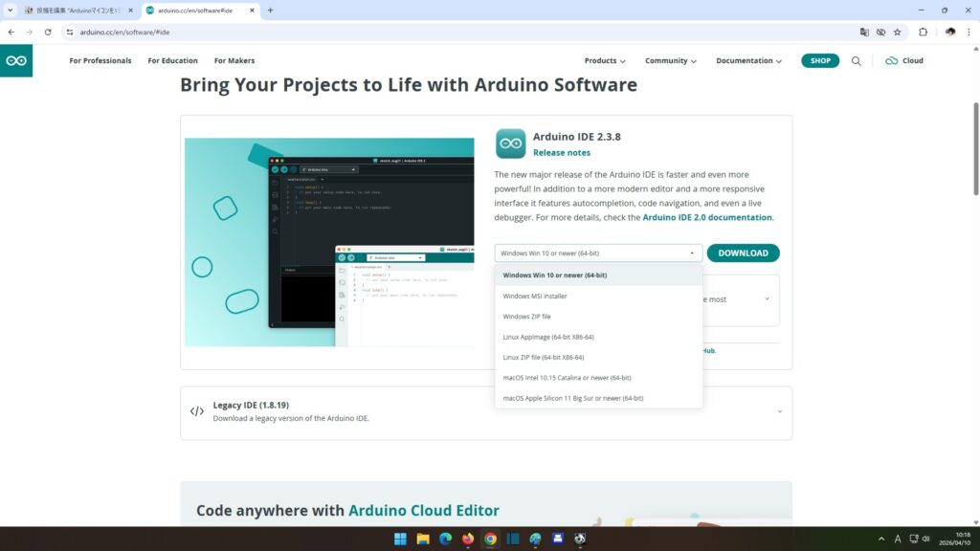Bookmark this page with the star icon

897,32
